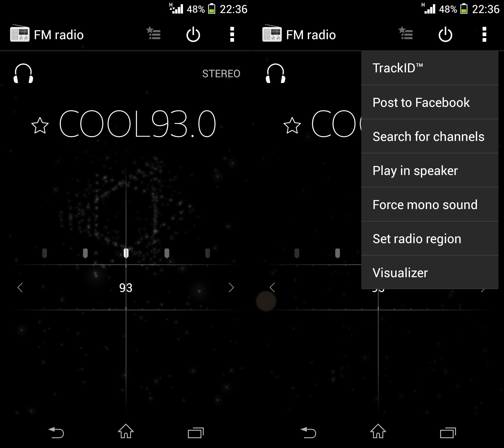Click the navigate right arrow button

click(x=231, y=287)
